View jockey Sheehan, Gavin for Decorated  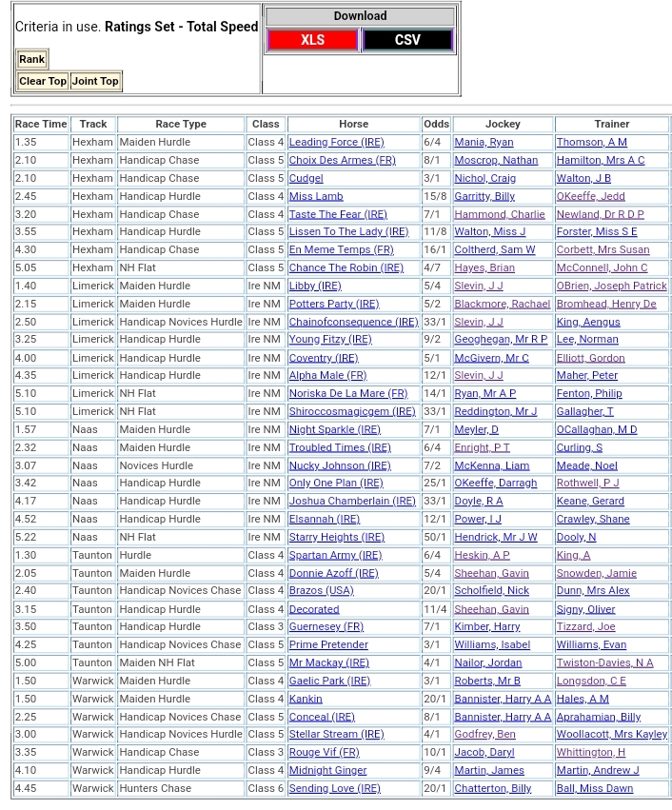[x=491, y=609]
